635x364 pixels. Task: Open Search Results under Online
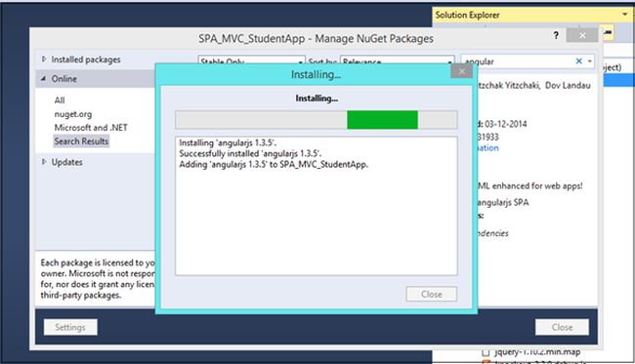click(x=81, y=142)
